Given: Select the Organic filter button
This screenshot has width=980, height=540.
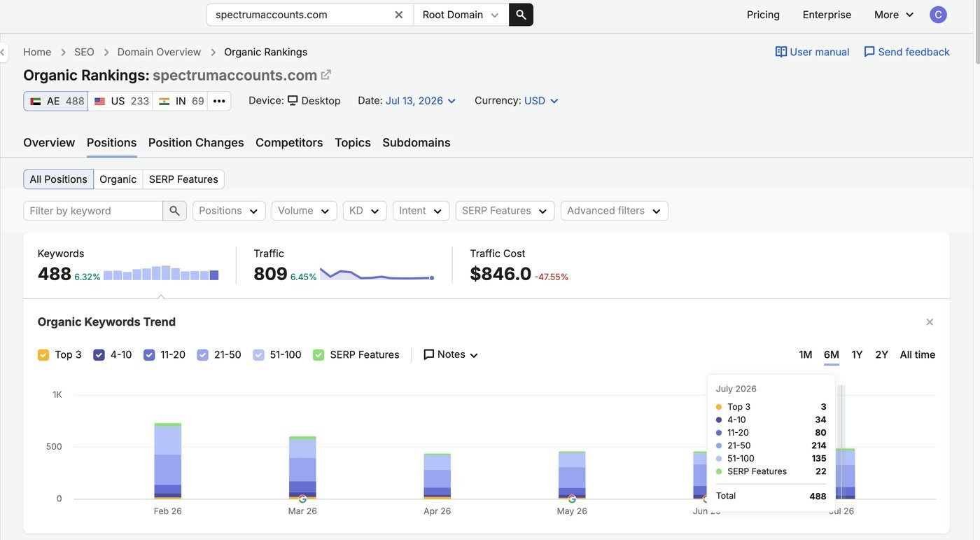Looking at the screenshot, I should (118, 179).
